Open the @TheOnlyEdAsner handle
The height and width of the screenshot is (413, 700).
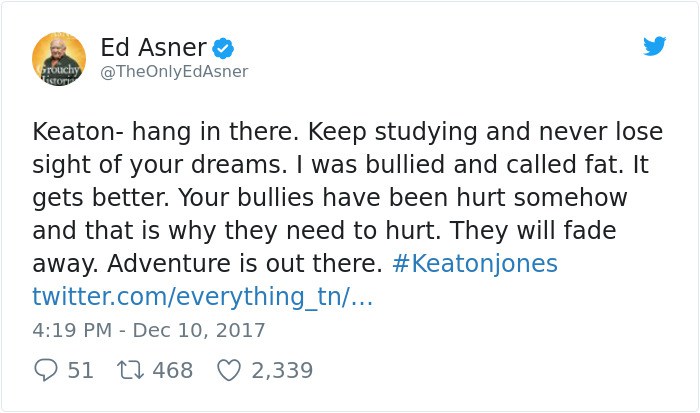click(174, 71)
